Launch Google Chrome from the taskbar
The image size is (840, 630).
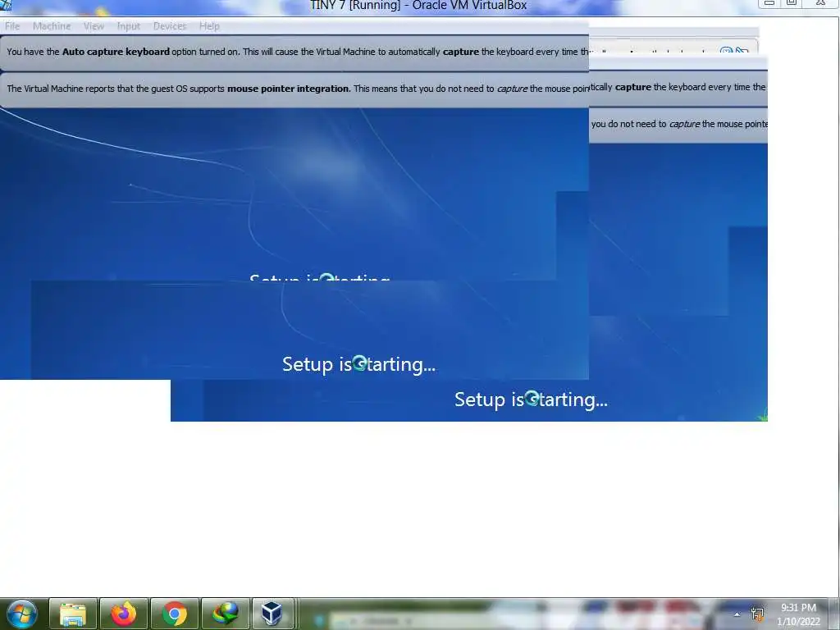pyautogui.click(x=174, y=614)
